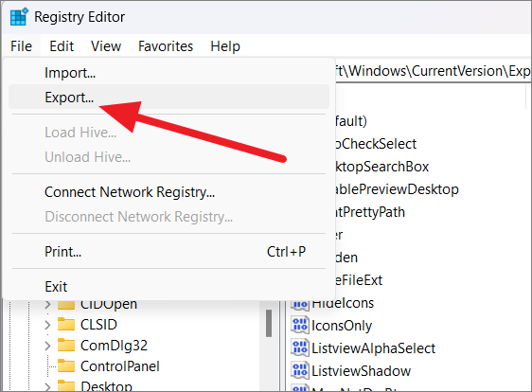Image resolution: width=532 pixels, height=392 pixels.
Task: Open the Favorites menu
Action: tap(166, 46)
